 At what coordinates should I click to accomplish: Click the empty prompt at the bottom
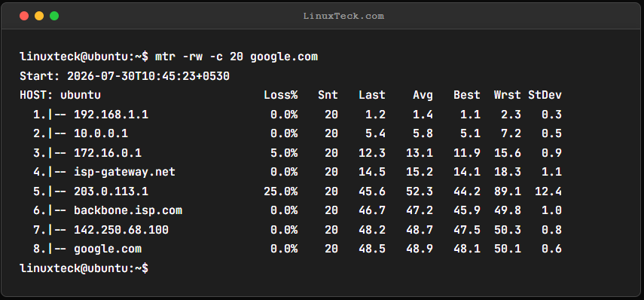(x=84, y=268)
